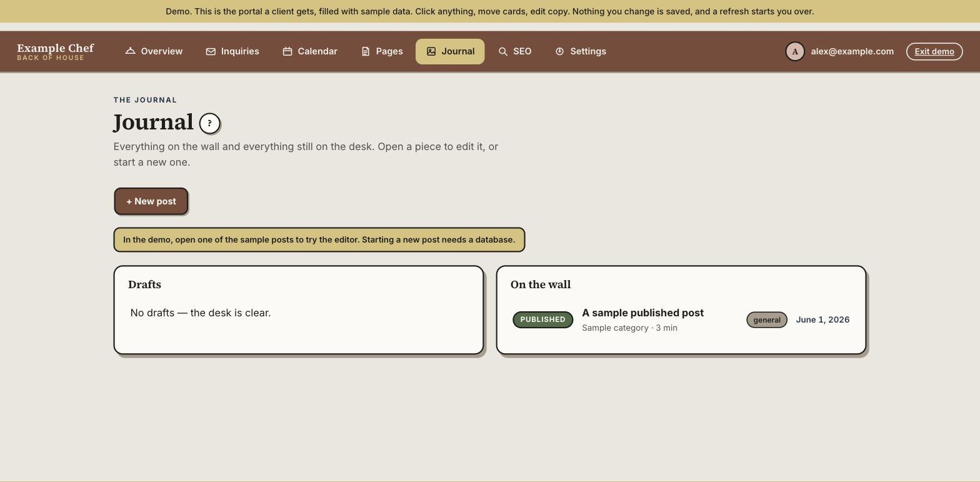980x482 pixels.
Task: Click the demo notice about sample posts
Action: [319, 239]
